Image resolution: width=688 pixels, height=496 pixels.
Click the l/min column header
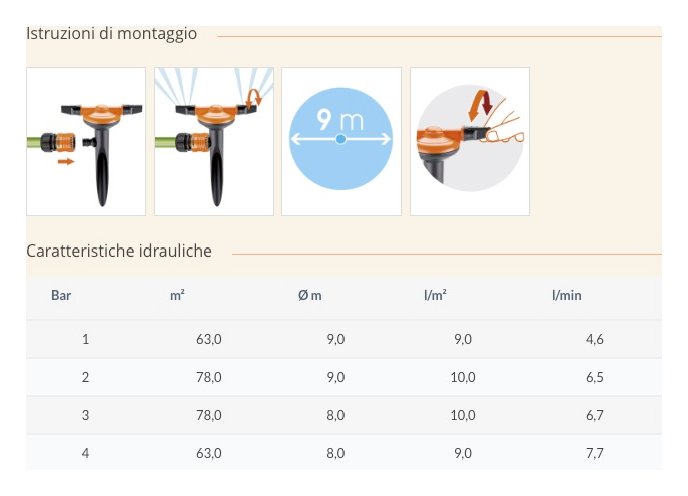click(566, 296)
